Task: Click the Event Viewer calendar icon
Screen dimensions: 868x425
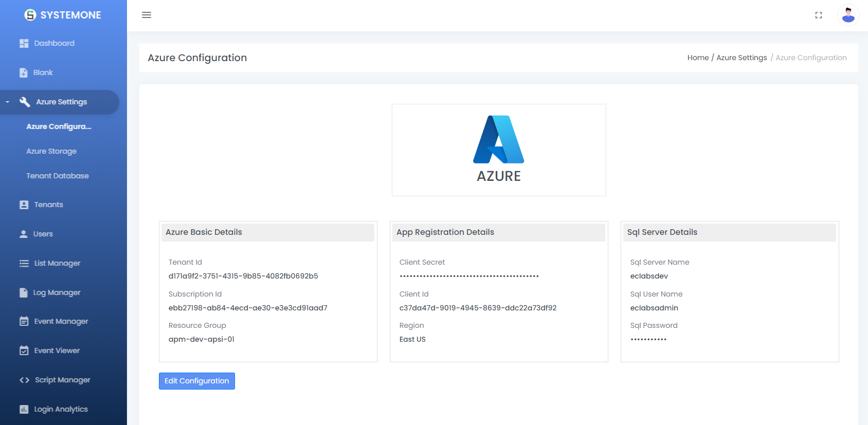Action: pyautogui.click(x=24, y=350)
